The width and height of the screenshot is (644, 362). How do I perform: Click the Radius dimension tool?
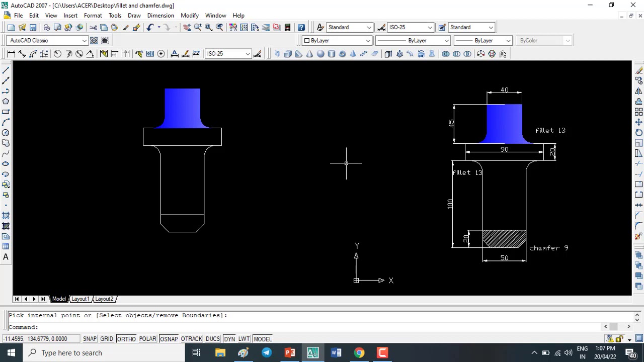57,53
